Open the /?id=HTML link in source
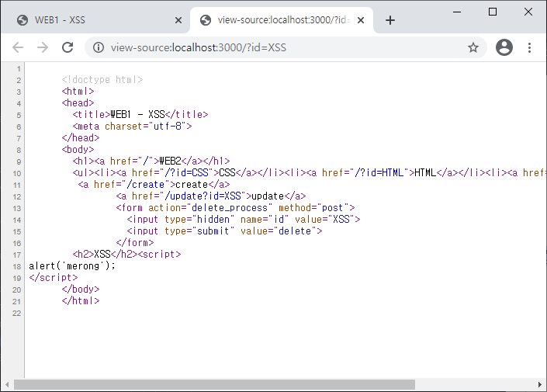This screenshot has height=392, width=547. (379, 173)
